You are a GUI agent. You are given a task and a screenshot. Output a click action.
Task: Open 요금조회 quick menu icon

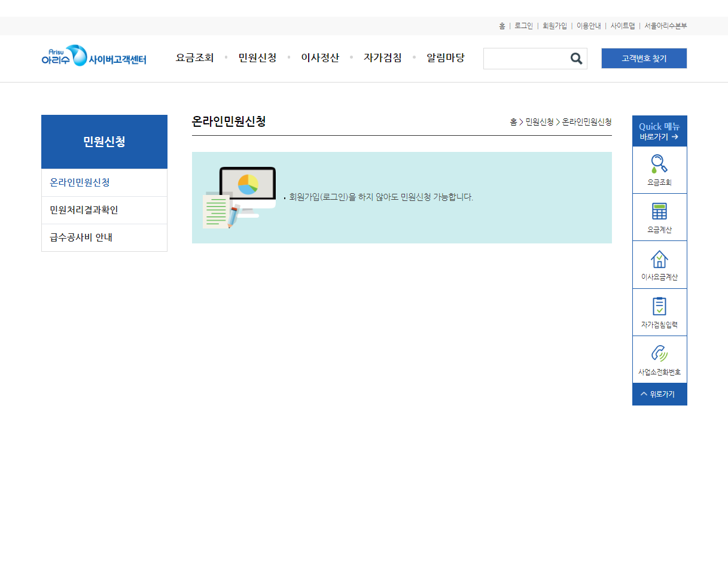coord(659,170)
